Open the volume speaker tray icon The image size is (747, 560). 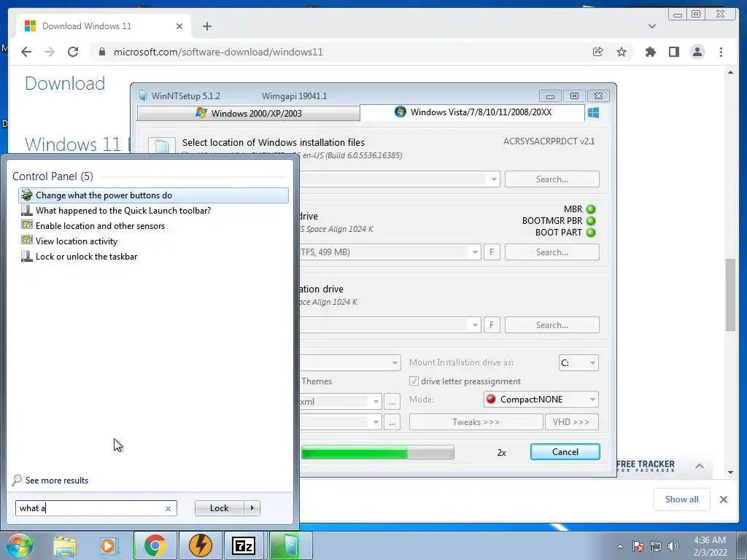coord(673,546)
